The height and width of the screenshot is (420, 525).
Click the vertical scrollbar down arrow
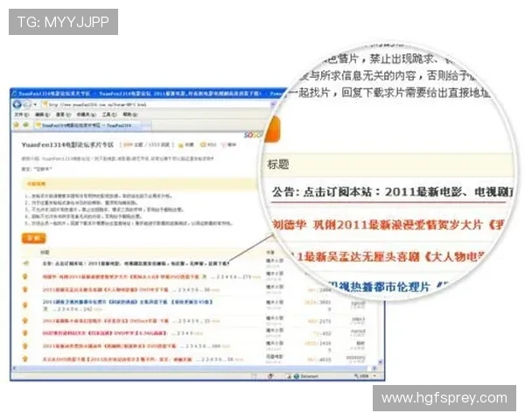[x=381, y=362]
